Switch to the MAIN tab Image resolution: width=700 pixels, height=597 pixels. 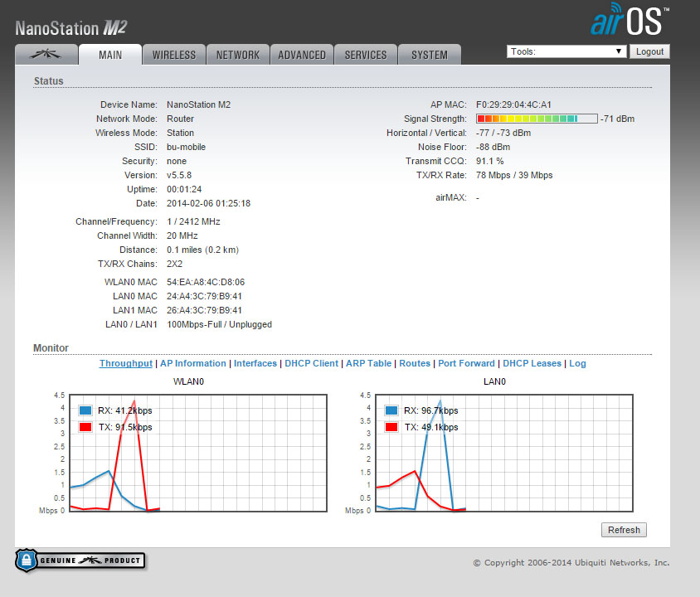[110, 55]
